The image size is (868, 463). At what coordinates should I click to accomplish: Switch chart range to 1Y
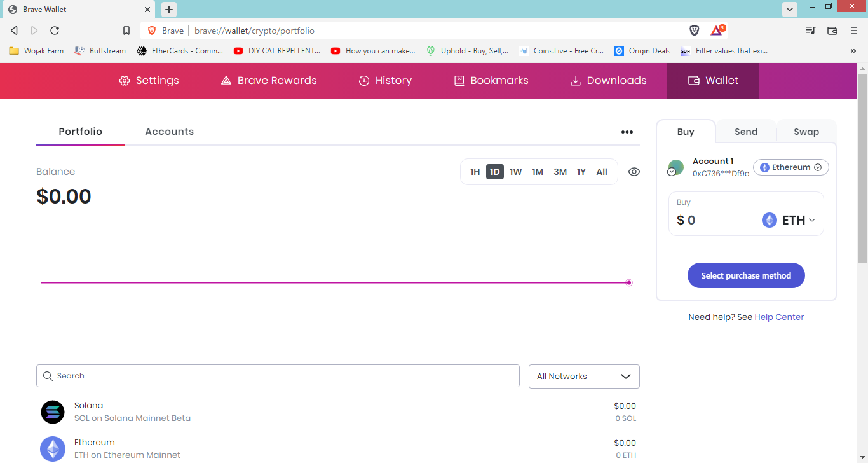pos(581,172)
